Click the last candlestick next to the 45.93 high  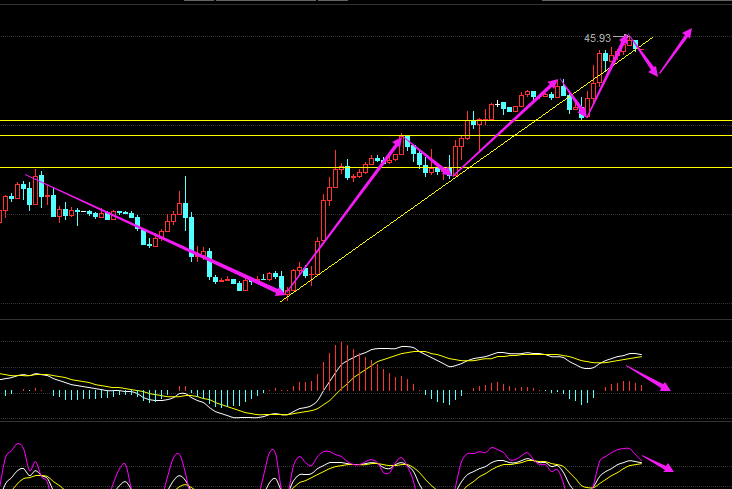point(636,45)
